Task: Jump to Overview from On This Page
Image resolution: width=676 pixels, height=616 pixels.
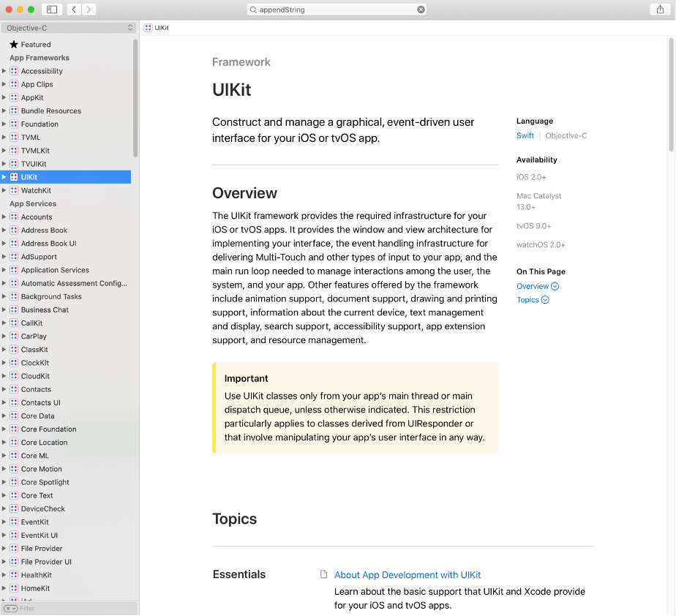Action: 533,286
